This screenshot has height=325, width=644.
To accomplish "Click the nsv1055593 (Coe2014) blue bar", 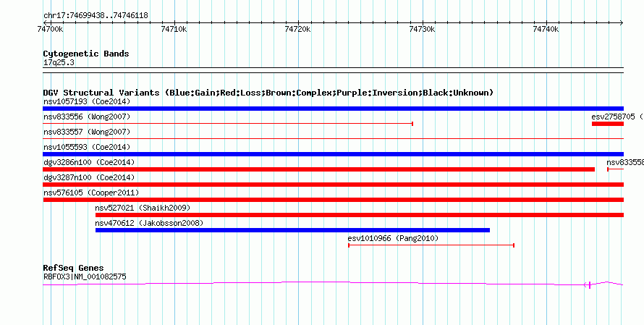I will [x=333, y=154].
